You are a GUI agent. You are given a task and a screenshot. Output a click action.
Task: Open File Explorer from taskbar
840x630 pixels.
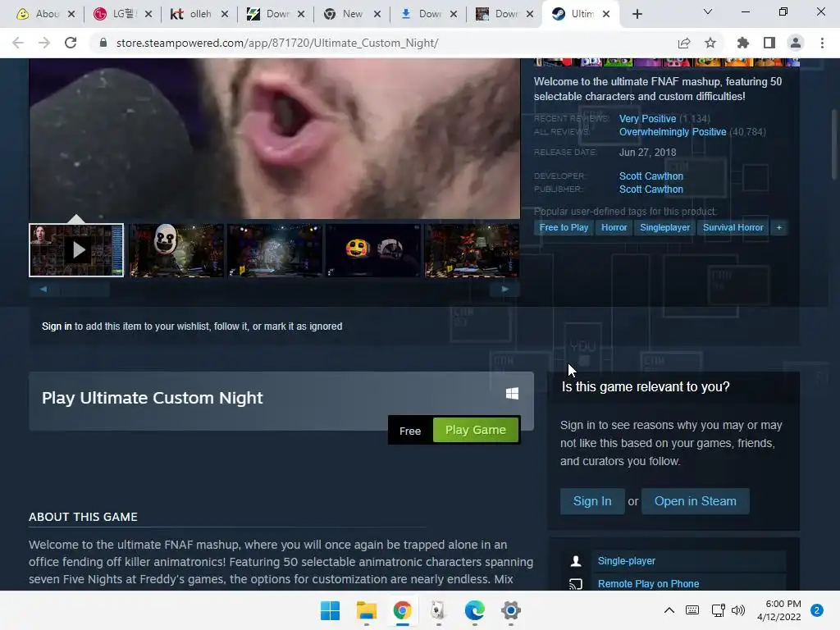[x=367, y=610]
